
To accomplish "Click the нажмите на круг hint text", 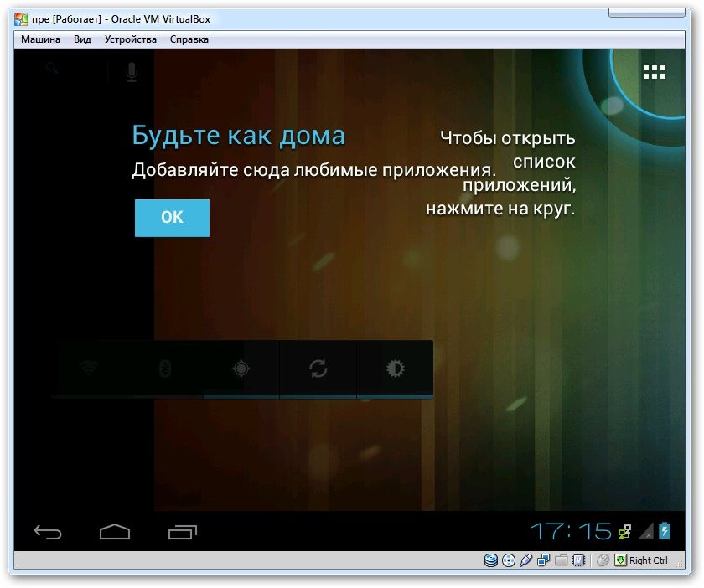I will click(500, 209).
